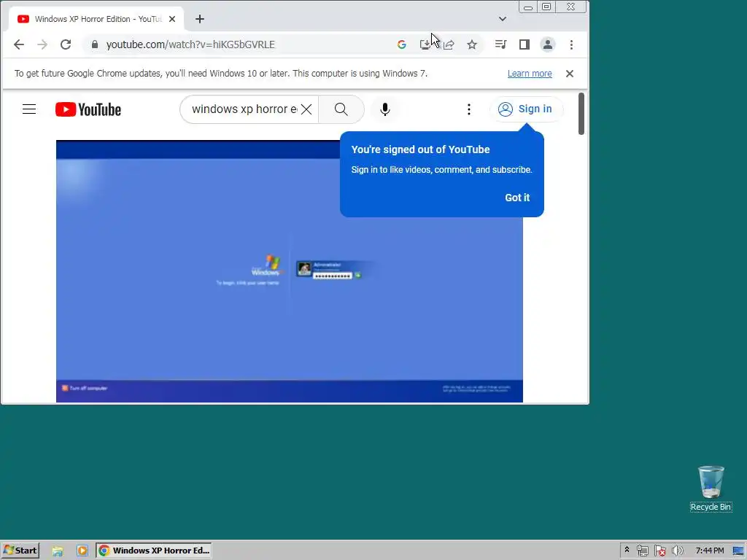Click the address bar URL
This screenshot has width=747, height=560.
[190, 44]
